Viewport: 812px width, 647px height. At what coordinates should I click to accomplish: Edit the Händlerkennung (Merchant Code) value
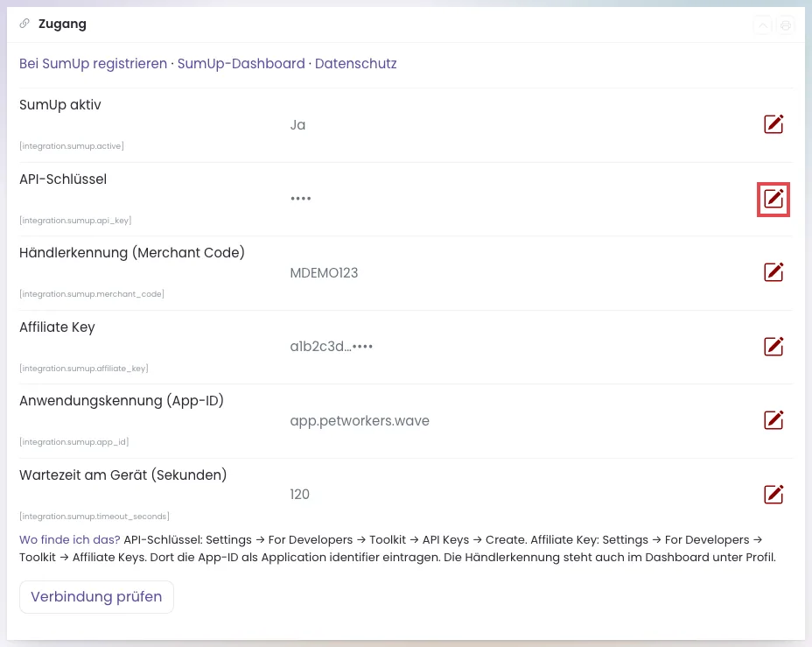773,272
